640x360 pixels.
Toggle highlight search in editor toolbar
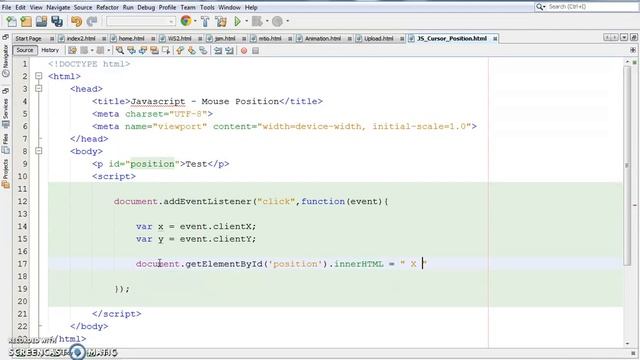[x=154, y=51]
